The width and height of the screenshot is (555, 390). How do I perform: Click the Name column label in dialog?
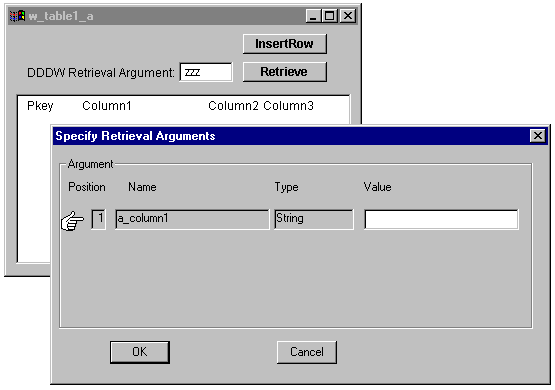tap(142, 187)
